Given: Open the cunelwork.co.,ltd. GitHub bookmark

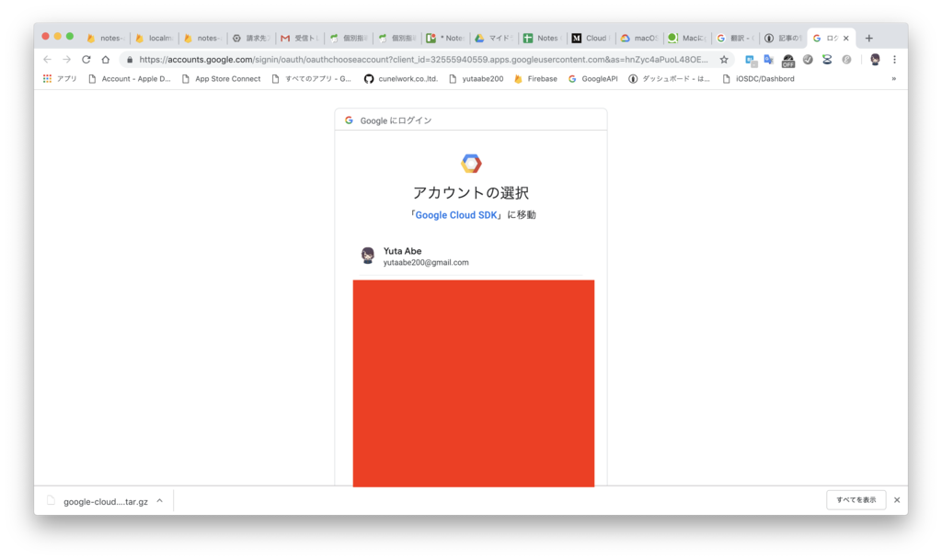Looking at the screenshot, I should [401, 79].
